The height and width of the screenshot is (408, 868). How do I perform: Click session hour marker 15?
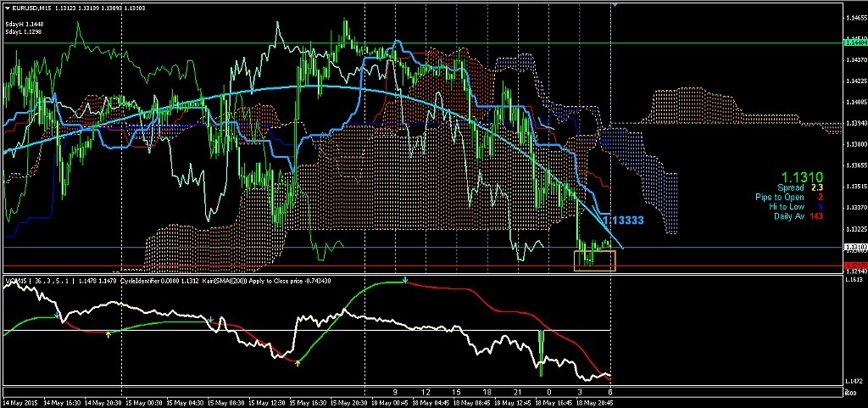click(457, 391)
